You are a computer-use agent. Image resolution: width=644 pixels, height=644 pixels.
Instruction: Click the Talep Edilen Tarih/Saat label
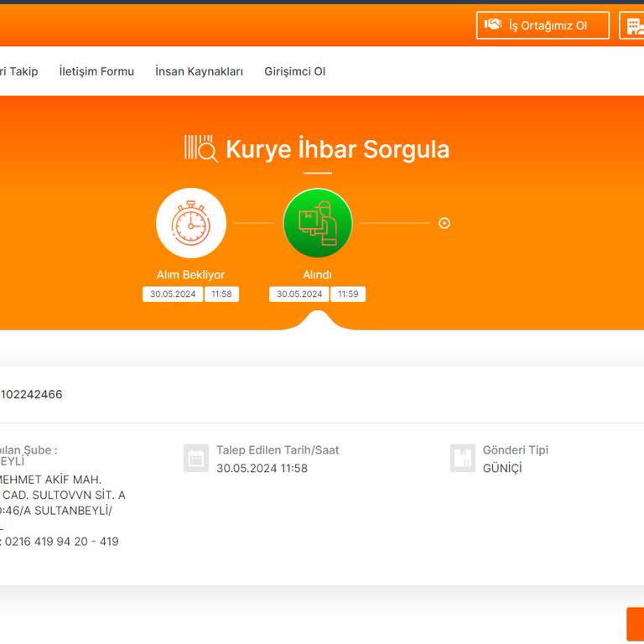pyautogui.click(x=278, y=450)
